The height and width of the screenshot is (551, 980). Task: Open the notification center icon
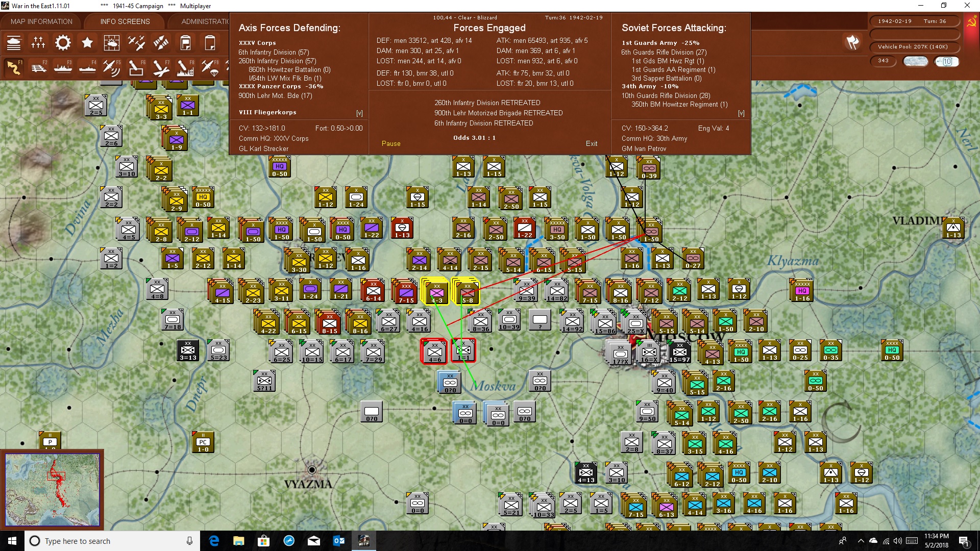tap(964, 541)
